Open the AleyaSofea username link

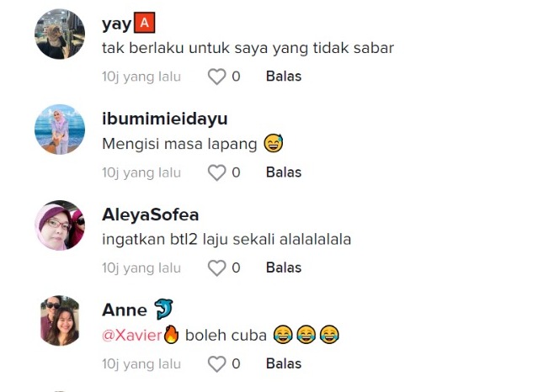151,215
